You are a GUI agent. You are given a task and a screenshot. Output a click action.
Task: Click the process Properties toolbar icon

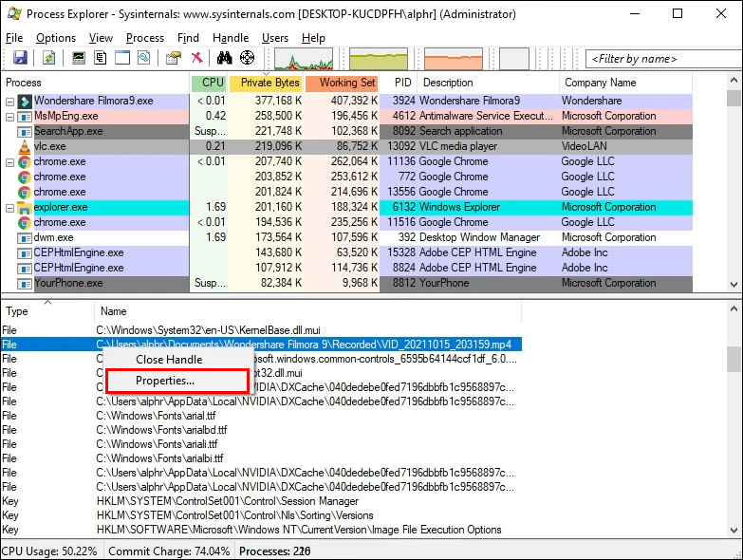click(173, 58)
